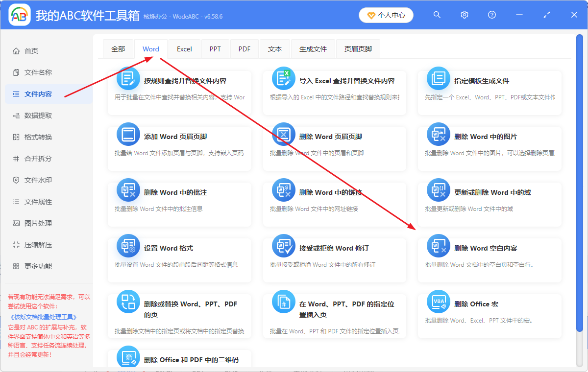Screen dimensions: 588x372
Task: Select the 删除 Word 中的批注 tool
Action: (179, 198)
